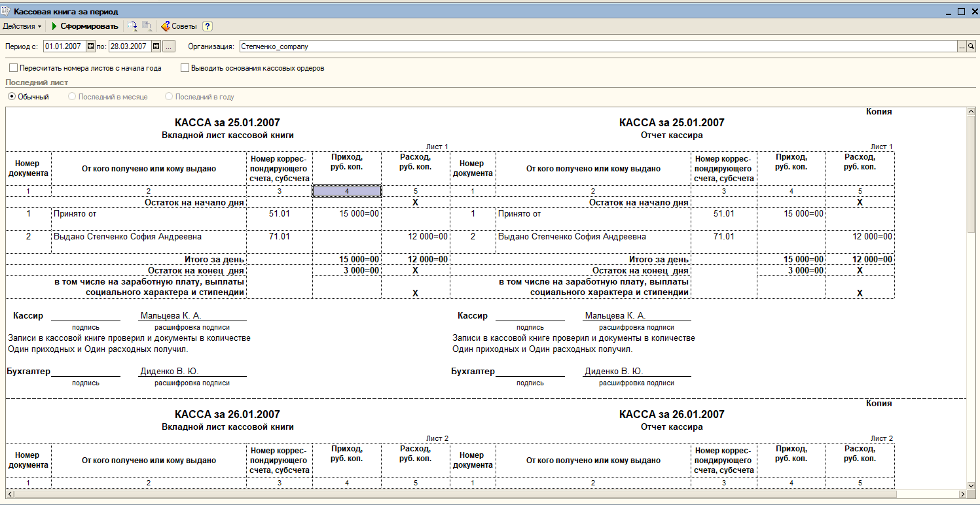This screenshot has height=505, width=980.
Task: Open calendar for start date 01.01.2007
Action: point(90,46)
